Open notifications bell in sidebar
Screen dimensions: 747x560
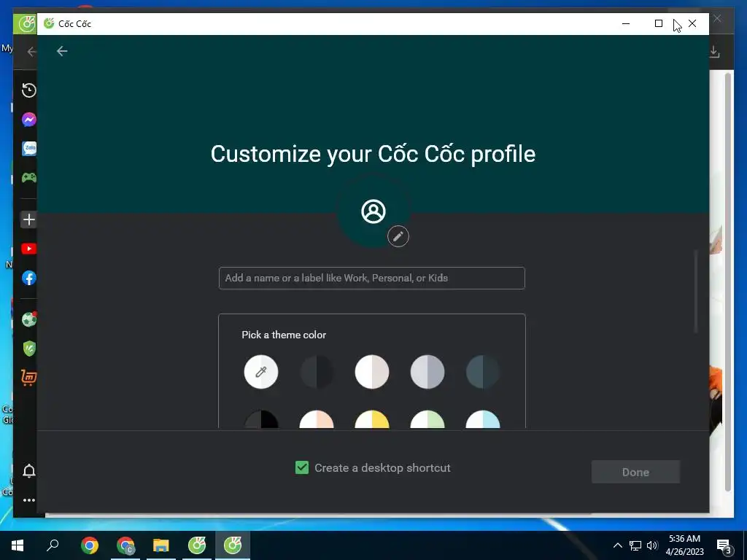(x=29, y=470)
